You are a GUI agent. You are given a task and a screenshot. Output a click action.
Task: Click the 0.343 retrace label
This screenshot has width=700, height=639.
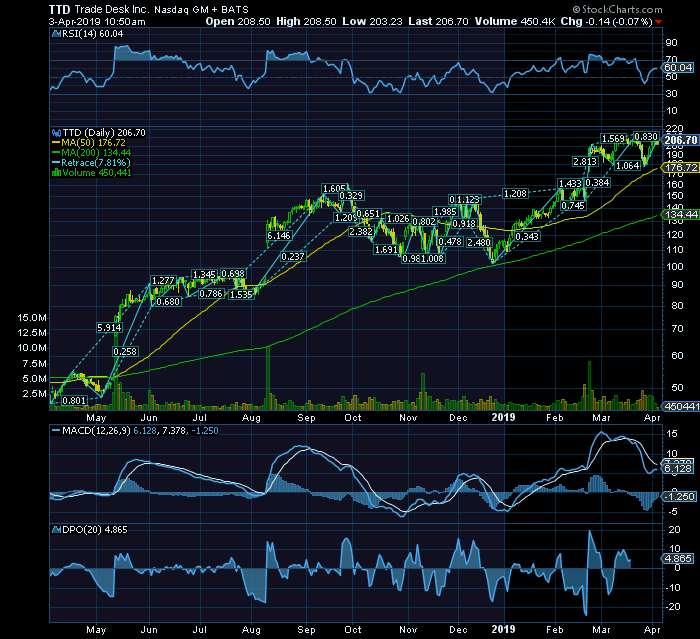coord(527,237)
